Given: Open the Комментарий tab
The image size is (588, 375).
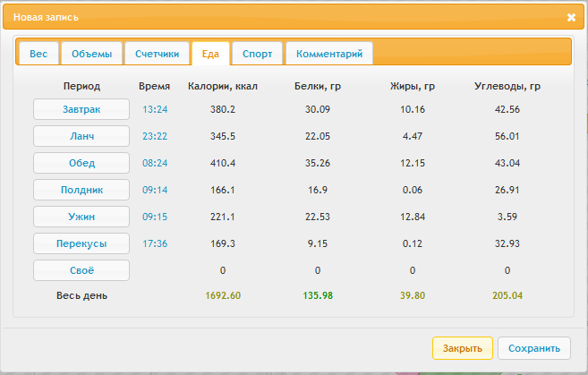Looking at the screenshot, I should pyautogui.click(x=328, y=54).
